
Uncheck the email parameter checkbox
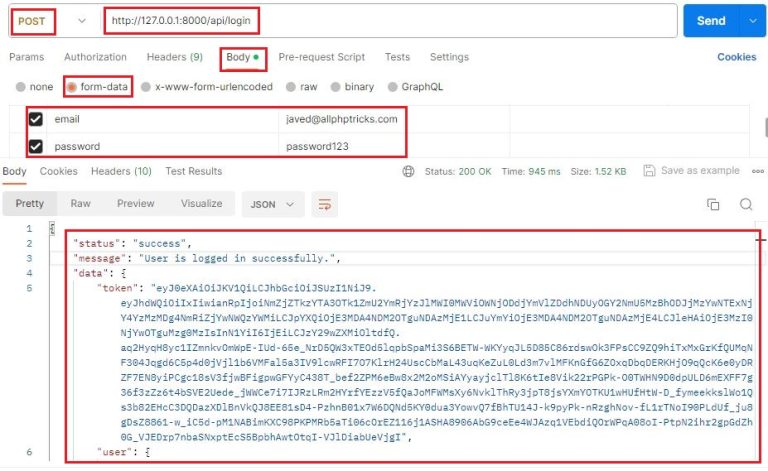coord(35,119)
